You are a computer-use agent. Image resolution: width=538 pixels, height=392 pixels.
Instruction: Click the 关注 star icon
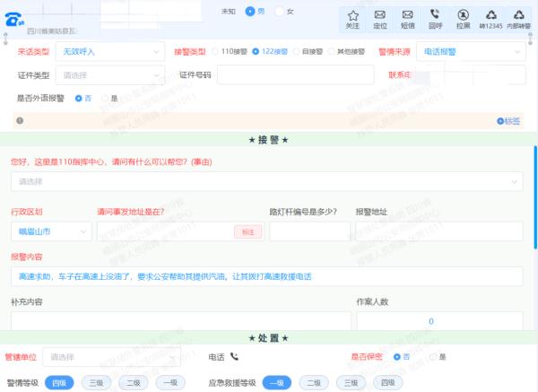pyautogui.click(x=353, y=15)
